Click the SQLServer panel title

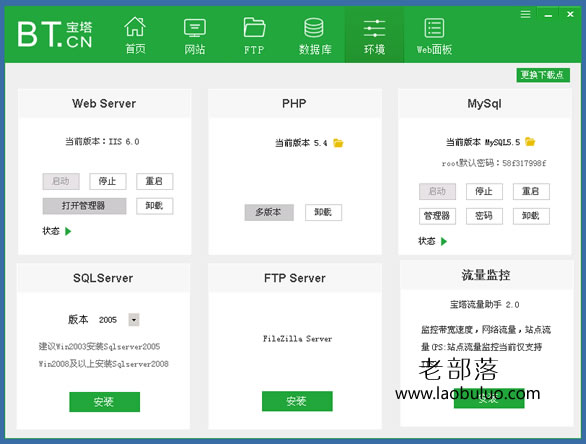(x=103, y=278)
